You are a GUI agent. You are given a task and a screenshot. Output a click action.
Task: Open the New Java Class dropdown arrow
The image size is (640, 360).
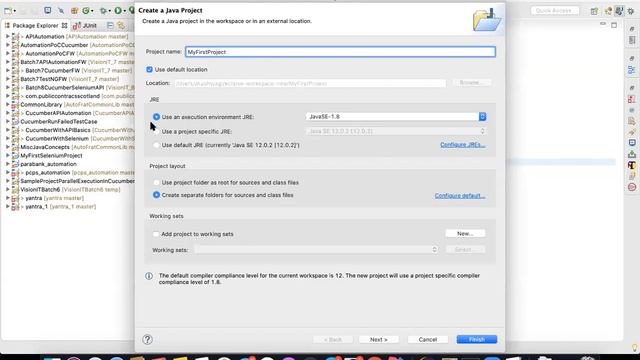(x=92, y=11)
